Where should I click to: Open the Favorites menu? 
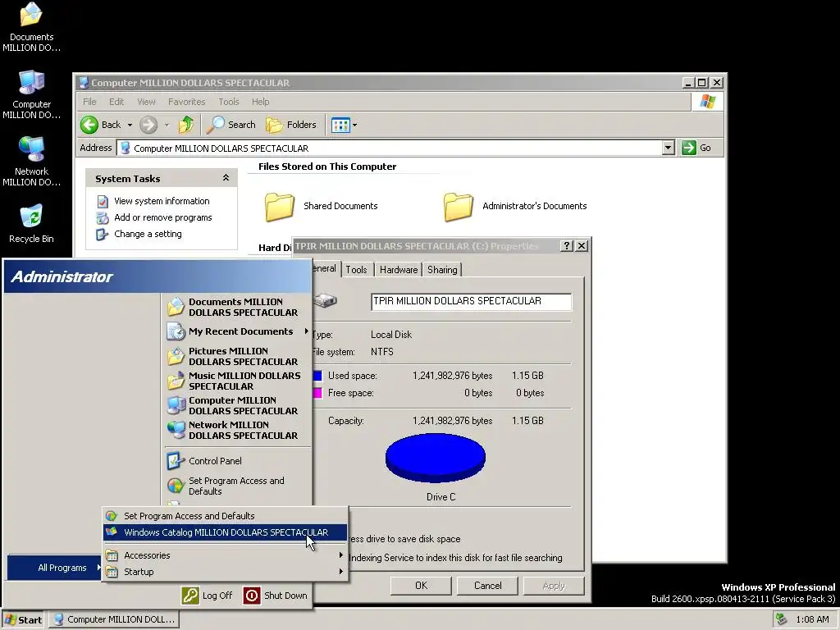tap(186, 102)
